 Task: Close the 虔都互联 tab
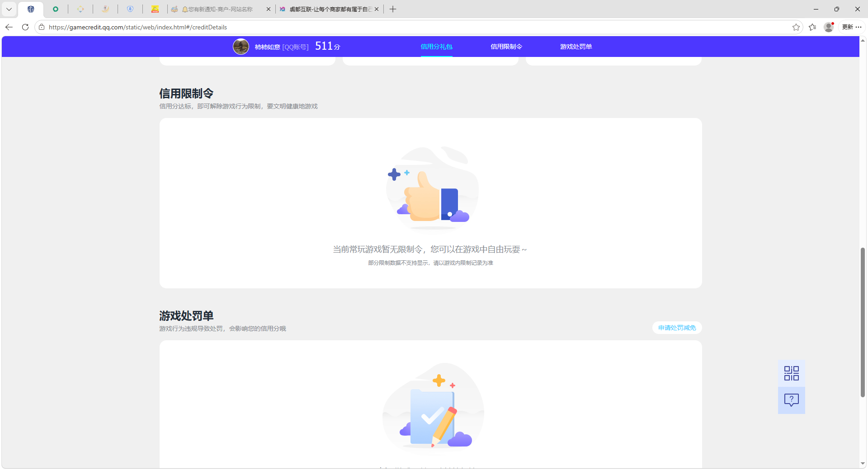click(377, 9)
